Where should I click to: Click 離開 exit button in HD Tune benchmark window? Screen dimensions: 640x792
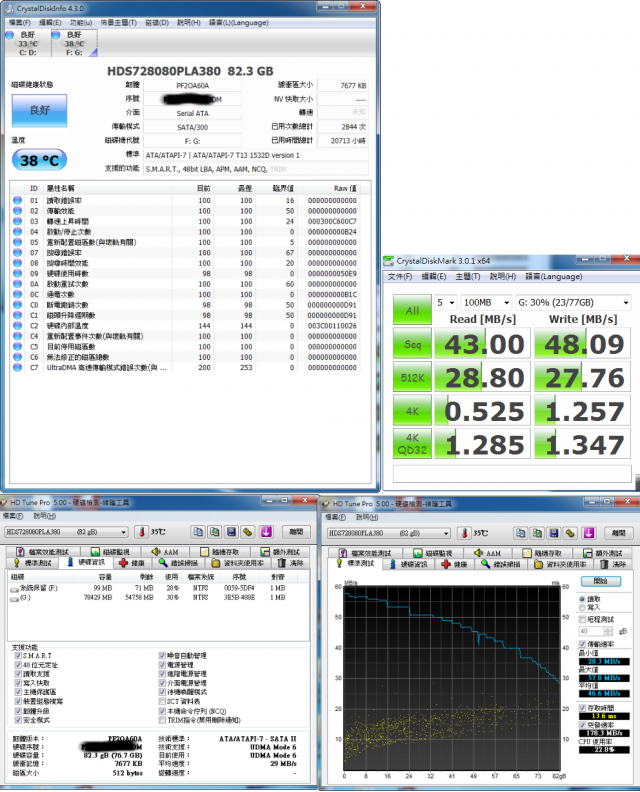tap(619, 533)
